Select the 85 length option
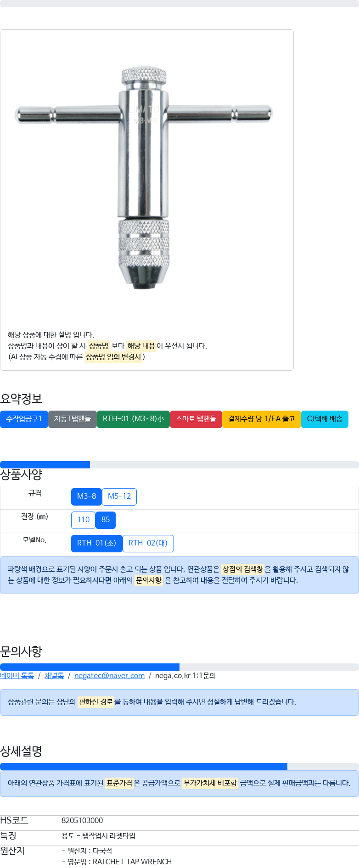The image size is (359, 868). click(x=106, y=520)
